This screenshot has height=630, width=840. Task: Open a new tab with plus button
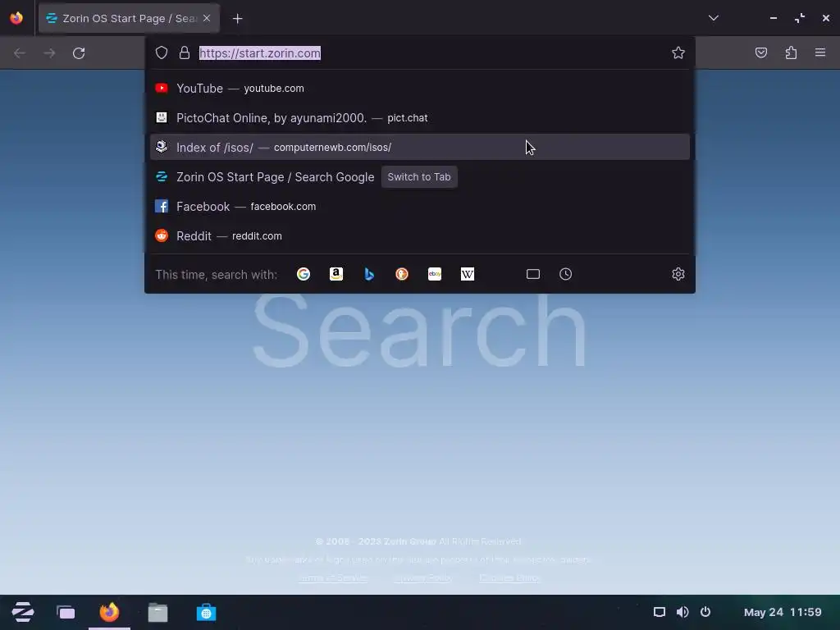[x=237, y=19]
